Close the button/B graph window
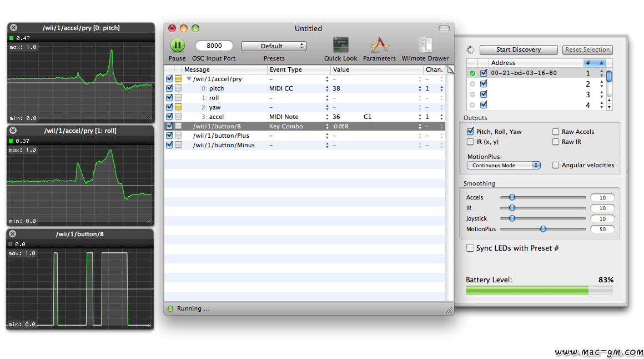The height and width of the screenshot is (359, 644). (13, 233)
